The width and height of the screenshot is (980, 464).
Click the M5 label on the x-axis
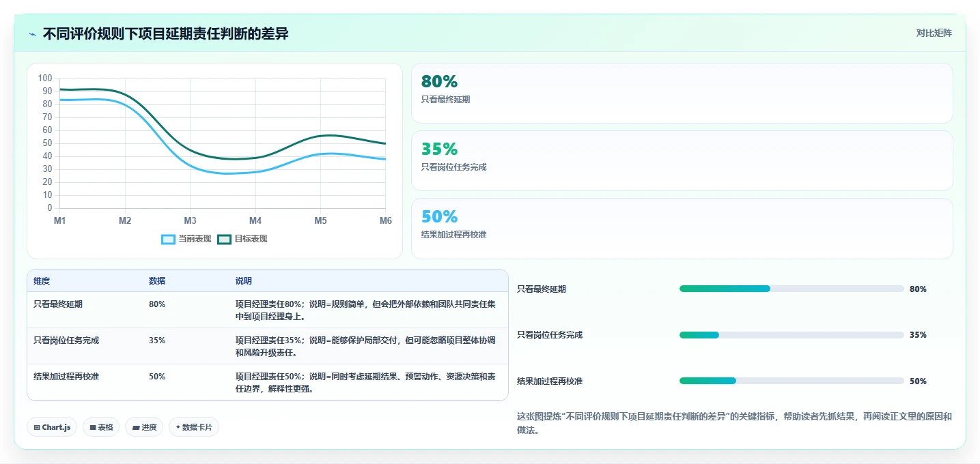pos(320,220)
